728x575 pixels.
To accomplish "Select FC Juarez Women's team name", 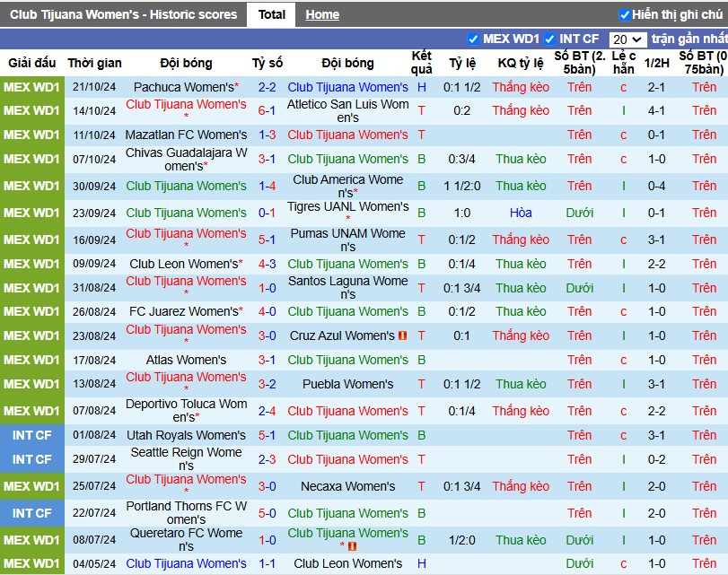I will (x=186, y=311).
